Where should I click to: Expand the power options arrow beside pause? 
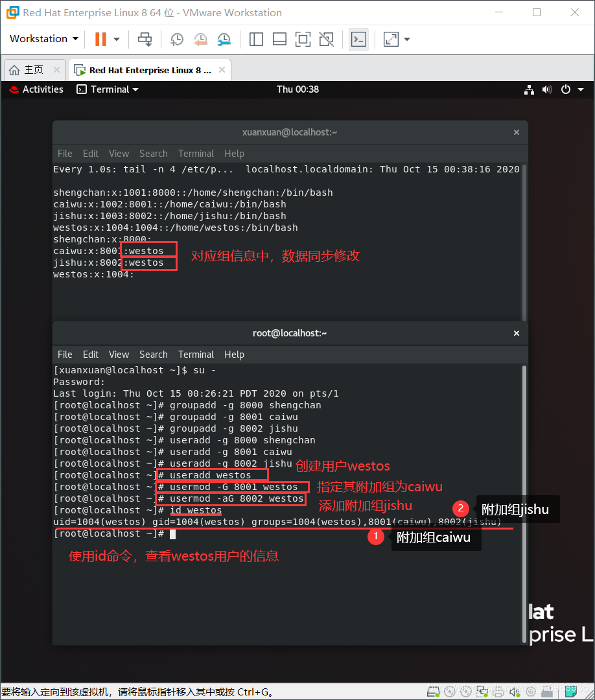(x=117, y=40)
